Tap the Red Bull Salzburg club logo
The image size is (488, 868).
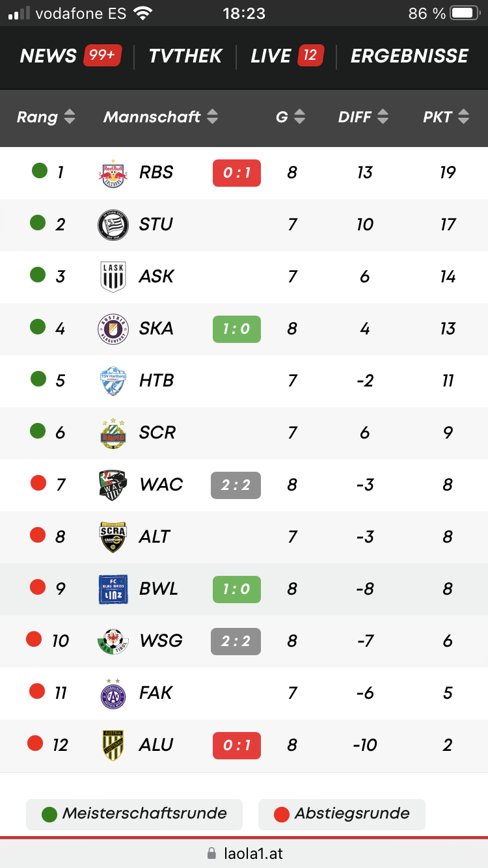pos(113,173)
